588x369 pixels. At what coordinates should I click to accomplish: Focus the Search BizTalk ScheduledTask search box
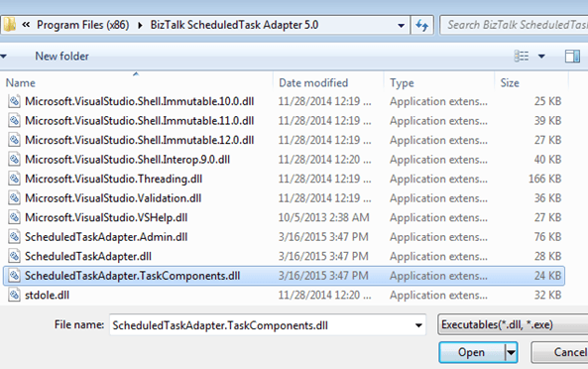coord(514,25)
